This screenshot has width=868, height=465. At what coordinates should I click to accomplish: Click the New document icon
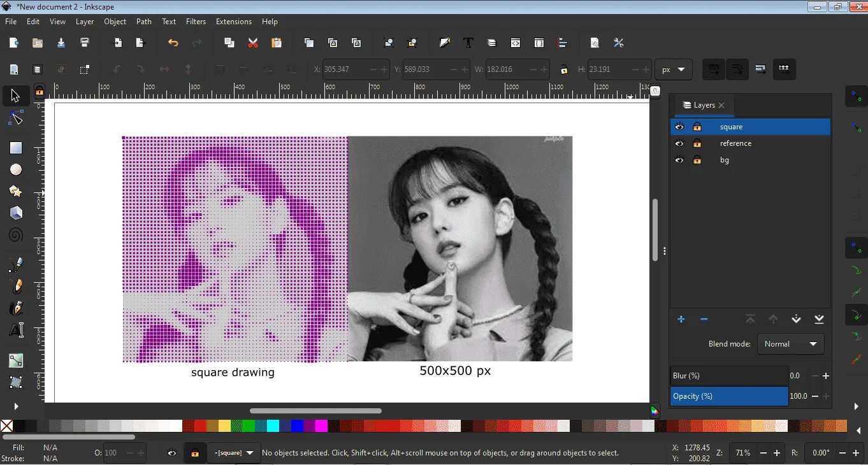tap(14, 43)
